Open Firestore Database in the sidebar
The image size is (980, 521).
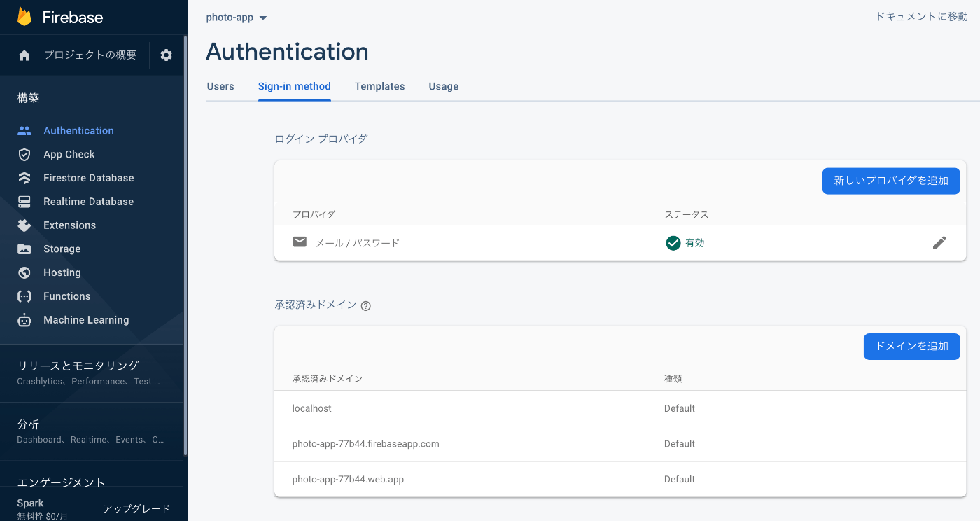click(89, 178)
